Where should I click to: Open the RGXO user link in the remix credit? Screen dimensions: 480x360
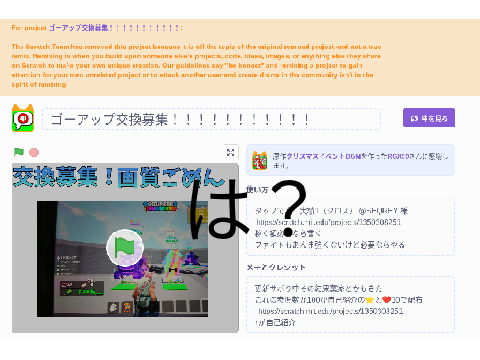click(x=398, y=156)
